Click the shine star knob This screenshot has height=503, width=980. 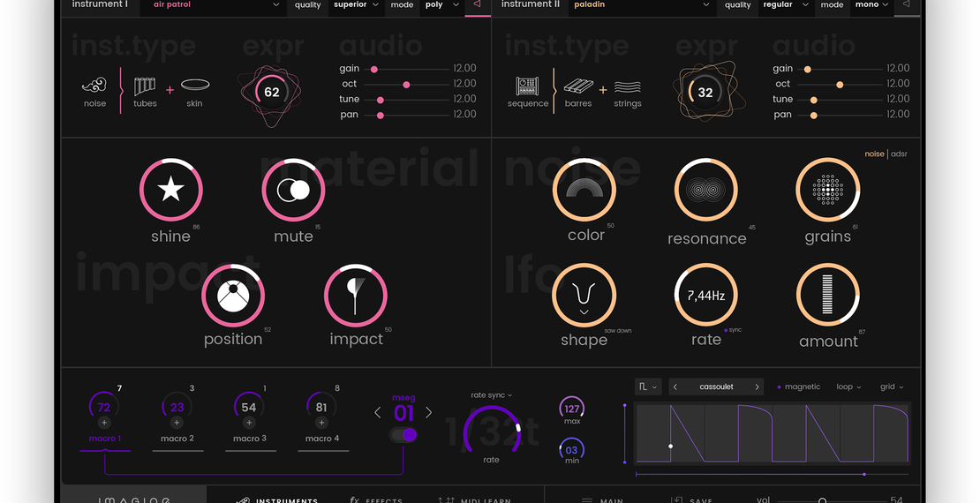pyautogui.click(x=170, y=190)
